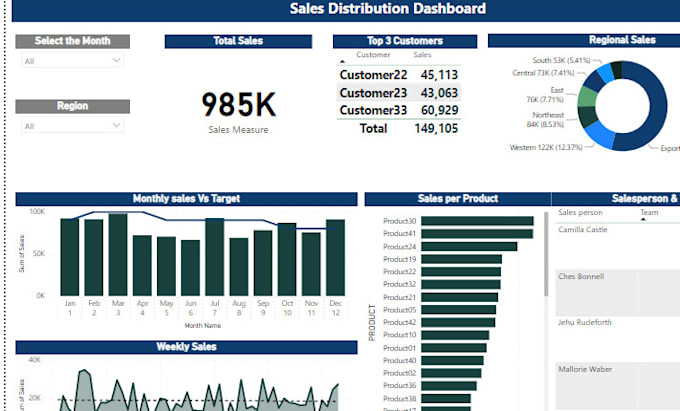680x411 pixels.
Task: Click the Team column sort arrow
Action: (643, 219)
